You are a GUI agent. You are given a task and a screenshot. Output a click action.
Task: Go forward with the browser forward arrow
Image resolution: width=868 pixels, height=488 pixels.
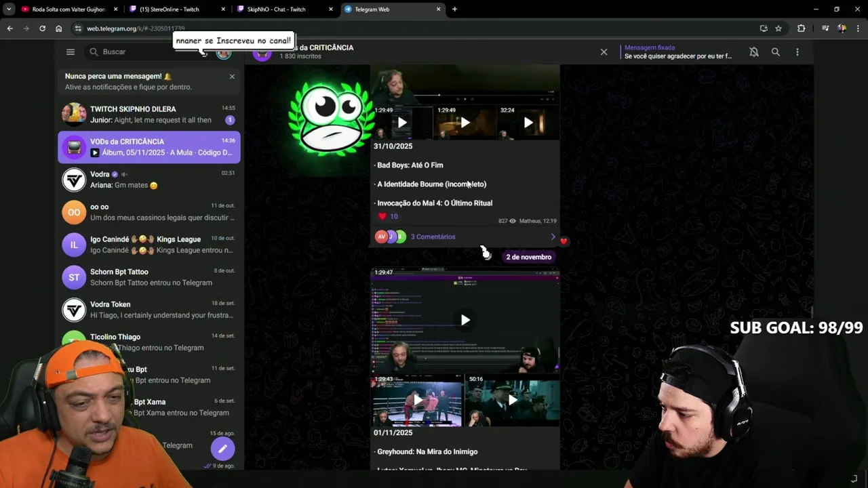26,28
